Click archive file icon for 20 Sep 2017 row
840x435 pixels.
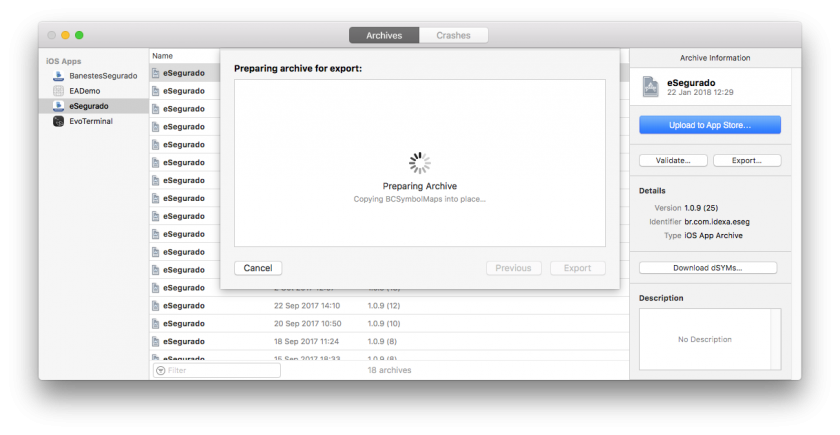click(x=156, y=324)
